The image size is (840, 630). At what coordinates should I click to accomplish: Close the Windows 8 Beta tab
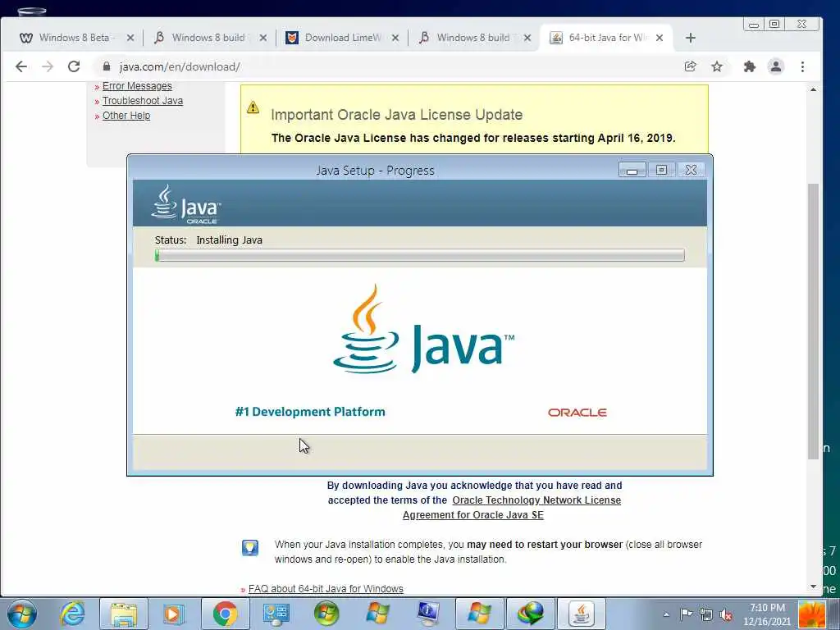(x=130, y=38)
